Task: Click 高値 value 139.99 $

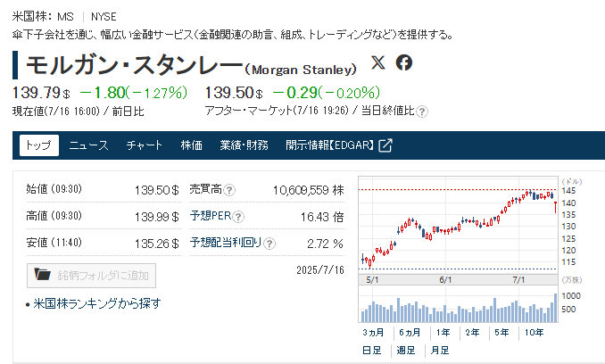Action: coord(157,217)
